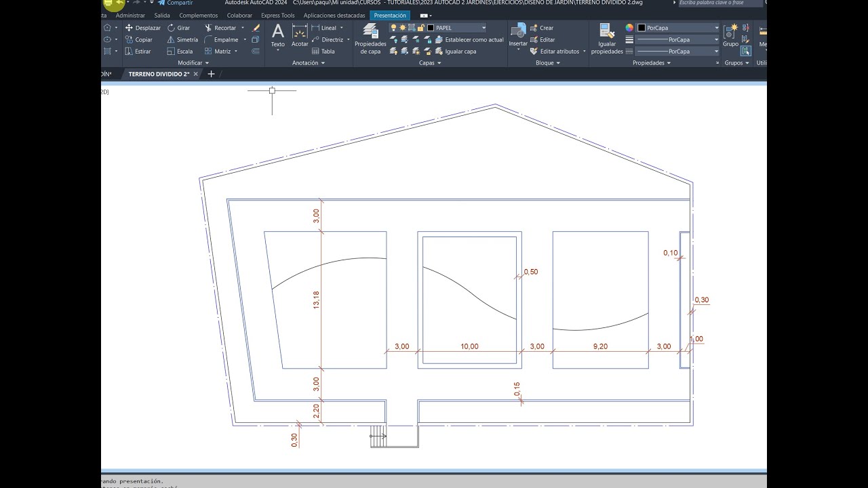Viewport: 868px width, 488px height.
Task: Toggle the layer freeze sun icon in layer box
Action: (402, 28)
